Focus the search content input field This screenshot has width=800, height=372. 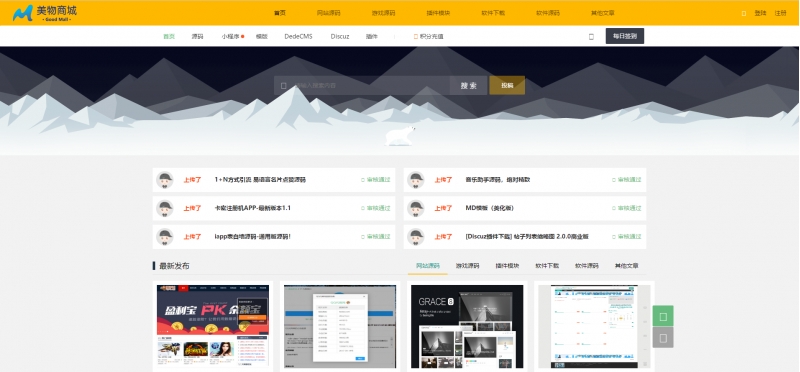pos(362,86)
